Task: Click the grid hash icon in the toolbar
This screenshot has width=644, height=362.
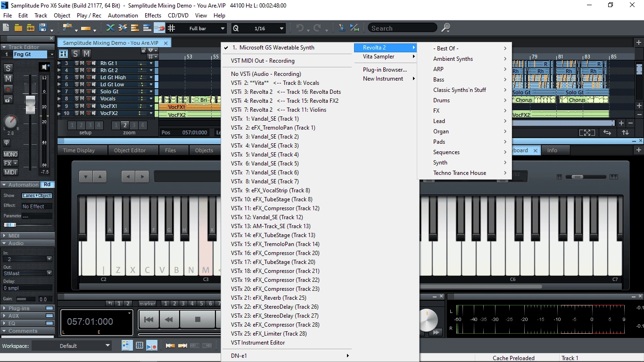Action: tap(172, 28)
